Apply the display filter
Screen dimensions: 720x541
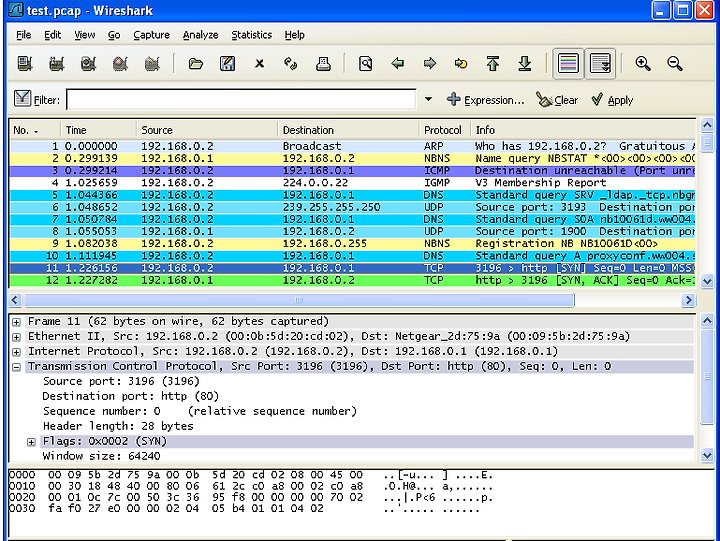click(x=612, y=100)
